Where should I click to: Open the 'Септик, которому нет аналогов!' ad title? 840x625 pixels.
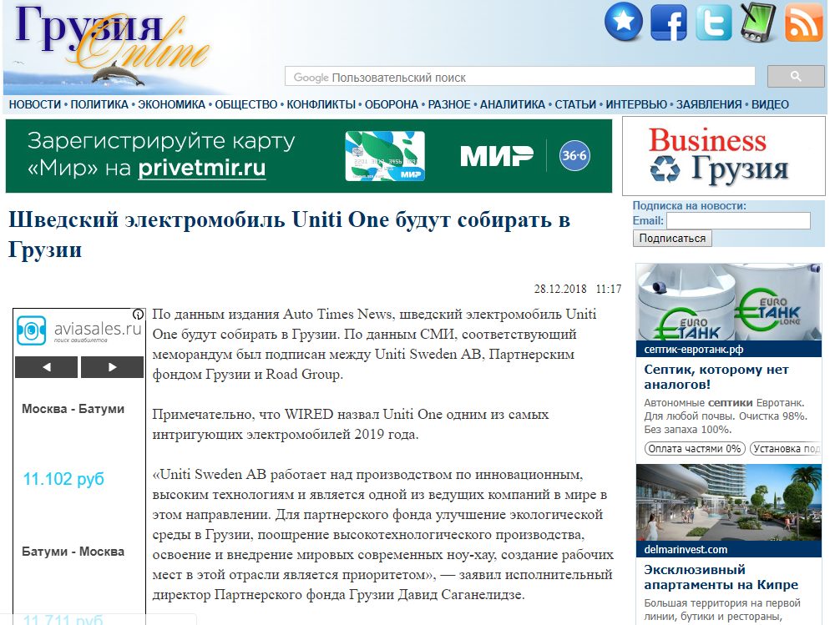pyautogui.click(x=716, y=376)
